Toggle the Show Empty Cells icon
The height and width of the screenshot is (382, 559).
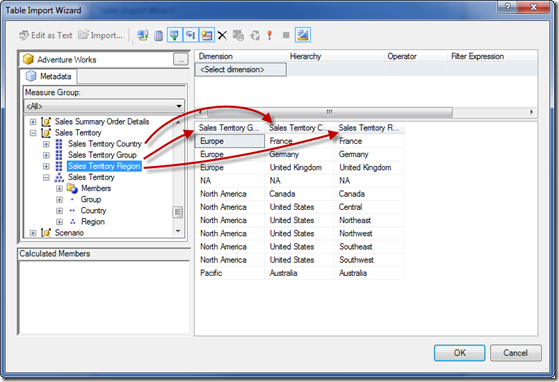coord(175,35)
